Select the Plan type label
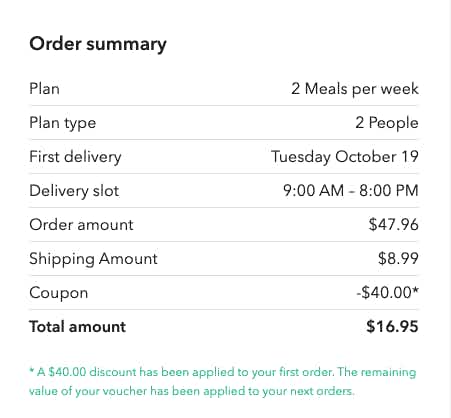Image resolution: width=451 pixels, height=418 pixels. pyautogui.click(x=63, y=123)
